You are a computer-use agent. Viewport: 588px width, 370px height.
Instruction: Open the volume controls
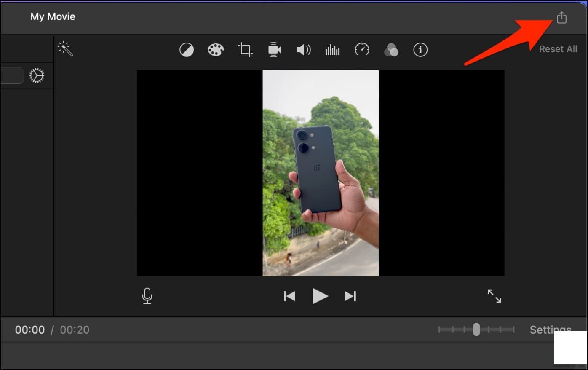(x=303, y=50)
